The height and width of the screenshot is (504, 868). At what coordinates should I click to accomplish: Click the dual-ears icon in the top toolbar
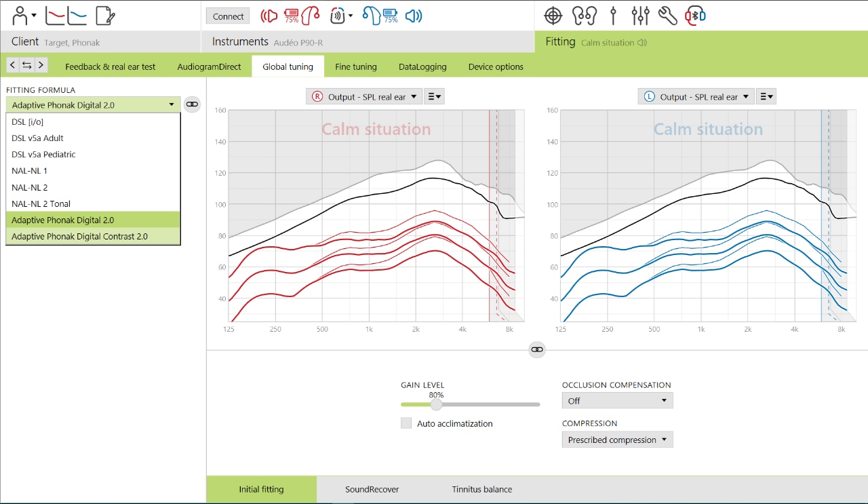point(585,15)
